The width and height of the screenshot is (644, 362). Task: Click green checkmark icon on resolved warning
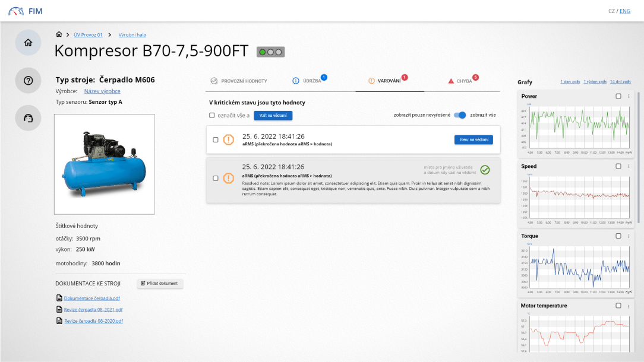click(x=485, y=170)
